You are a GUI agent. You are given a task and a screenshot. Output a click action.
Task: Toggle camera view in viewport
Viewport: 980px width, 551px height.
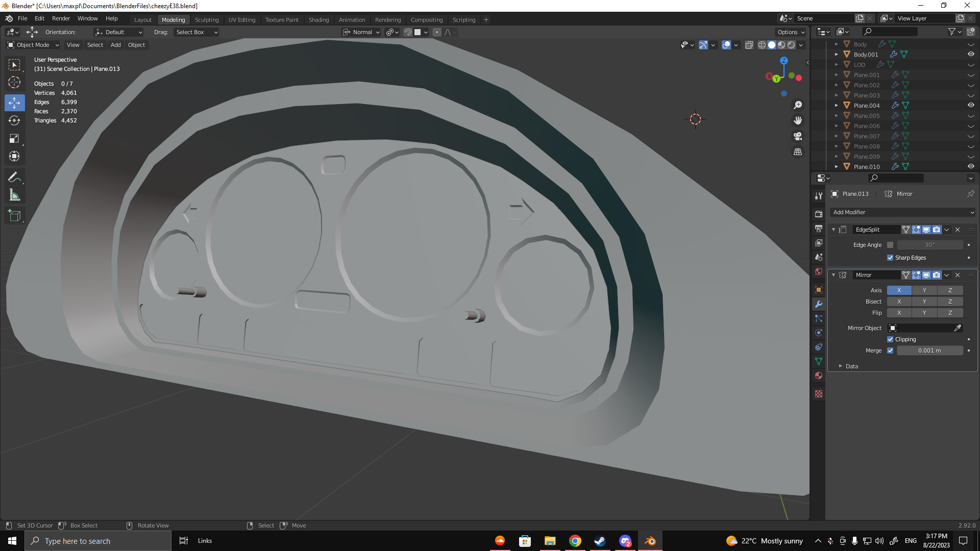798,136
